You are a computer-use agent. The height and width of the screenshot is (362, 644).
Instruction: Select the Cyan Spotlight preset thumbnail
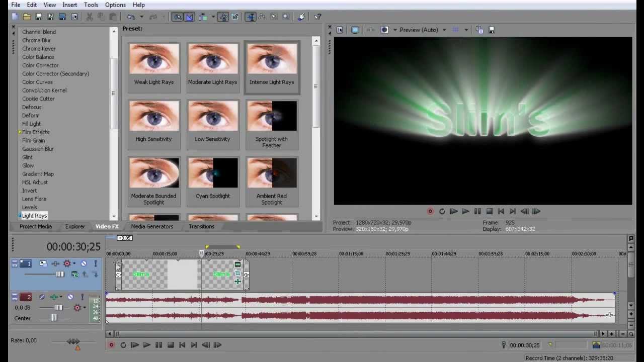point(213,173)
